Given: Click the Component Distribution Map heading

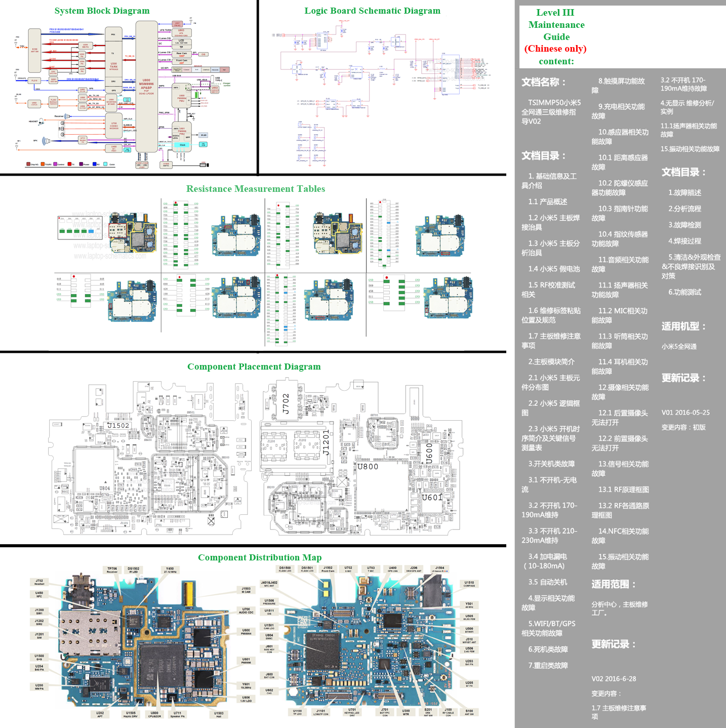Looking at the screenshot, I should click(260, 557).
